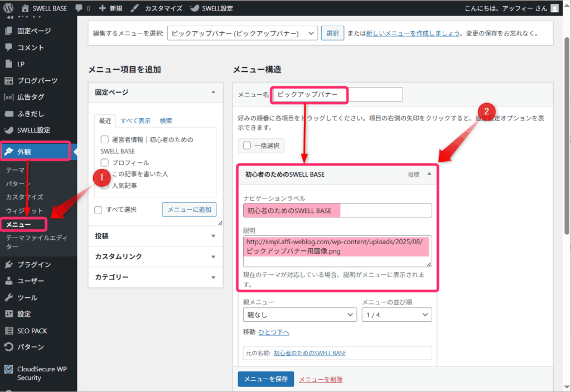Click the プラグイン plug icon in sidebar
The height and width of the screenshot is (392, 571).
[8, 264]
